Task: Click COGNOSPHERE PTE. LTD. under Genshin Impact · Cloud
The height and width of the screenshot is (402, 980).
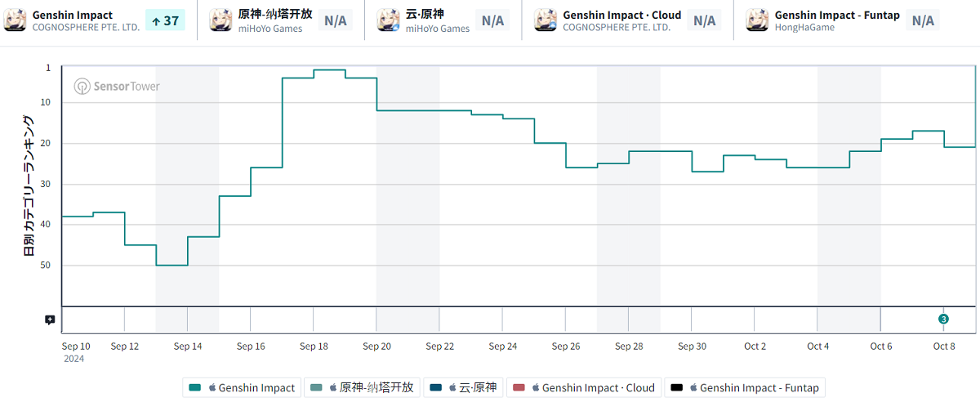Action: click(x=617, y=28)
